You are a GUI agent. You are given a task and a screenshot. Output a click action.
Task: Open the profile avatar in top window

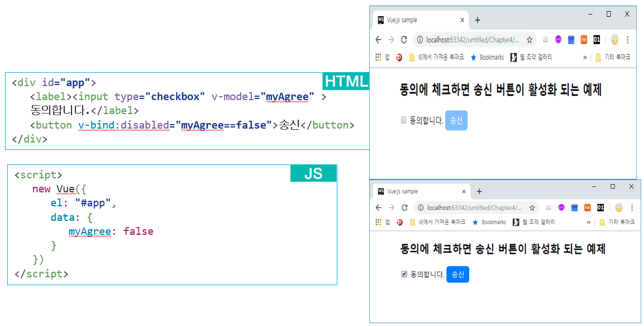coord(614,40)
